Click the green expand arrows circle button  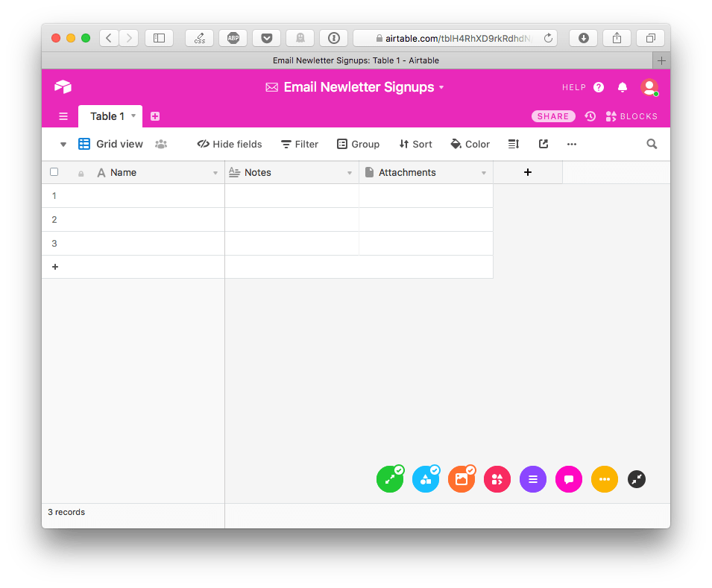pos(390,479)
